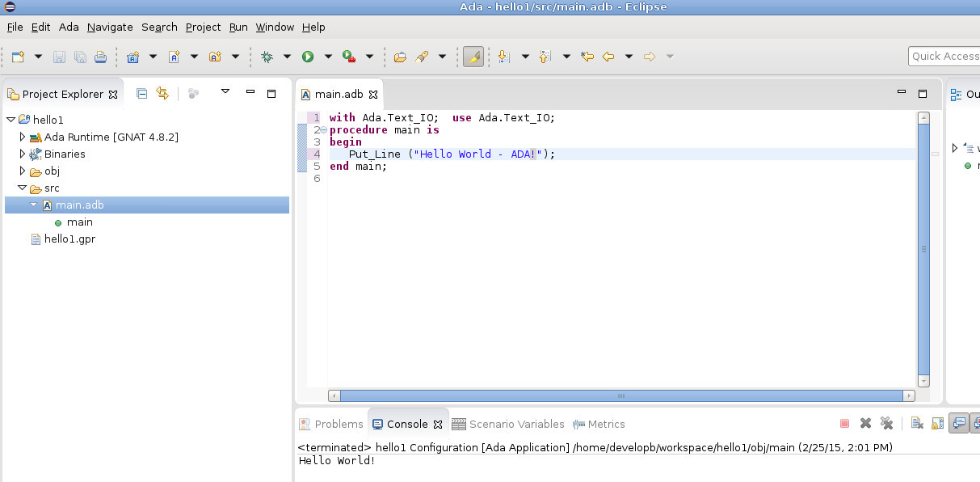Click the Open folder toolbar icon

[x=400, y=57]
